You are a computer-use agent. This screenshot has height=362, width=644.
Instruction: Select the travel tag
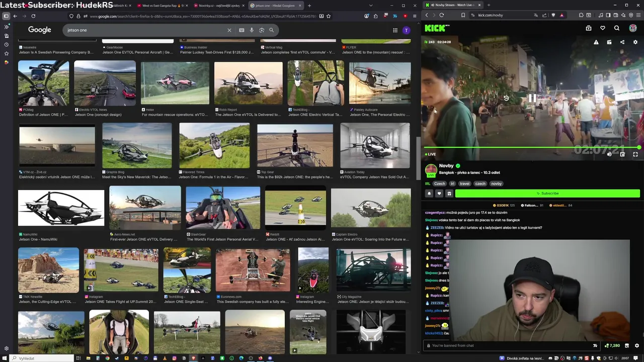pyautogui.click(x=464, y=184)
